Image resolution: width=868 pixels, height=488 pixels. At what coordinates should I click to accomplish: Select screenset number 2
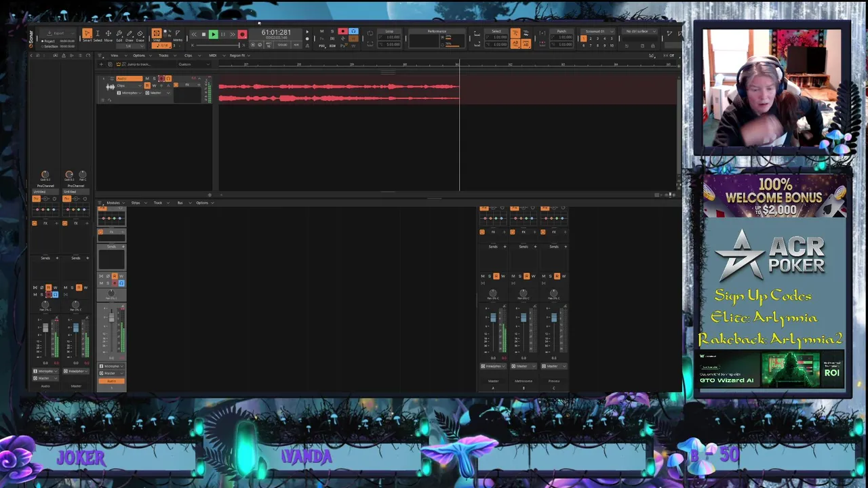tap(591, 39)
